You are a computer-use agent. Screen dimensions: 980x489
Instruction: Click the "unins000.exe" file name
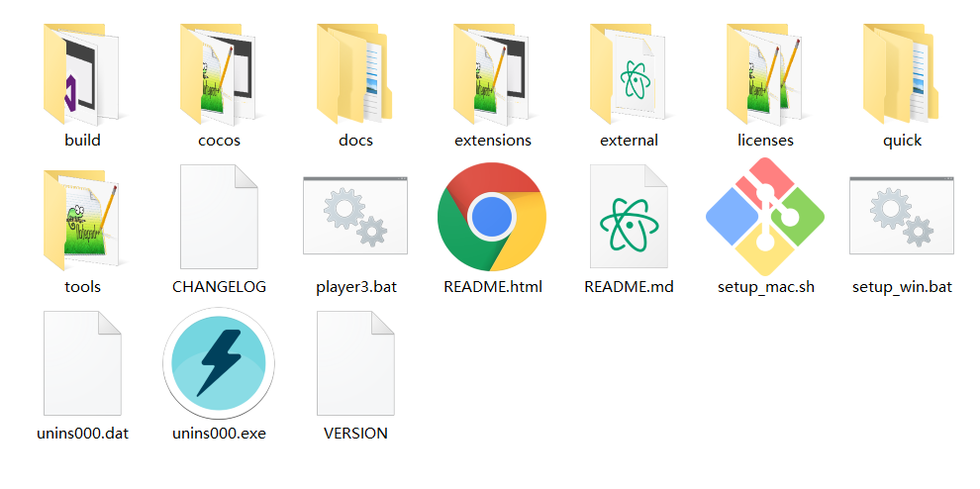pyautogui.click(x=219, y=433)
